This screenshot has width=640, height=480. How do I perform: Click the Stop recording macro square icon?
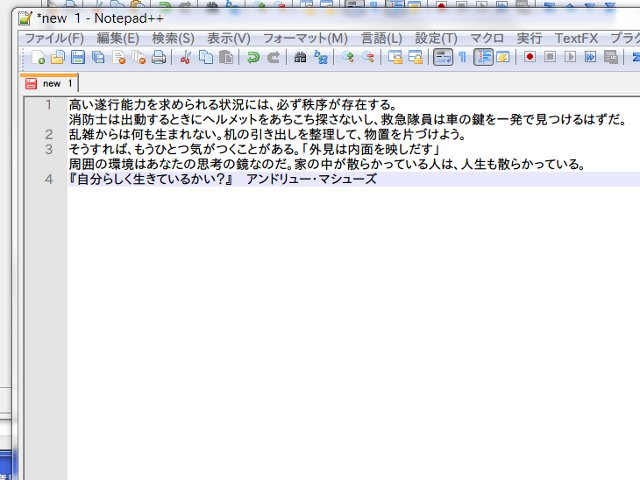click(550, 57)
